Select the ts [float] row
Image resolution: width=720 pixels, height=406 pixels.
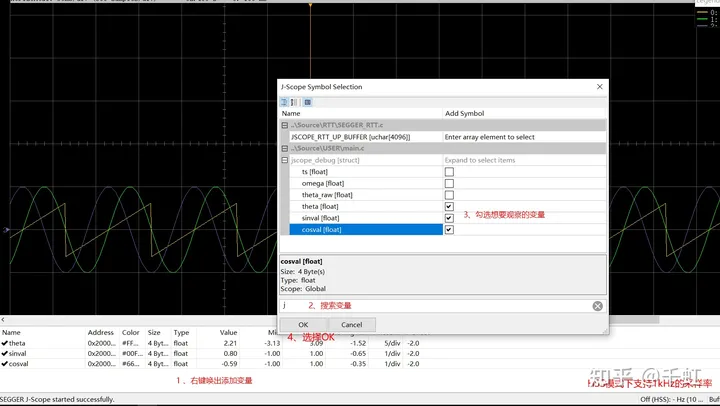366,172
